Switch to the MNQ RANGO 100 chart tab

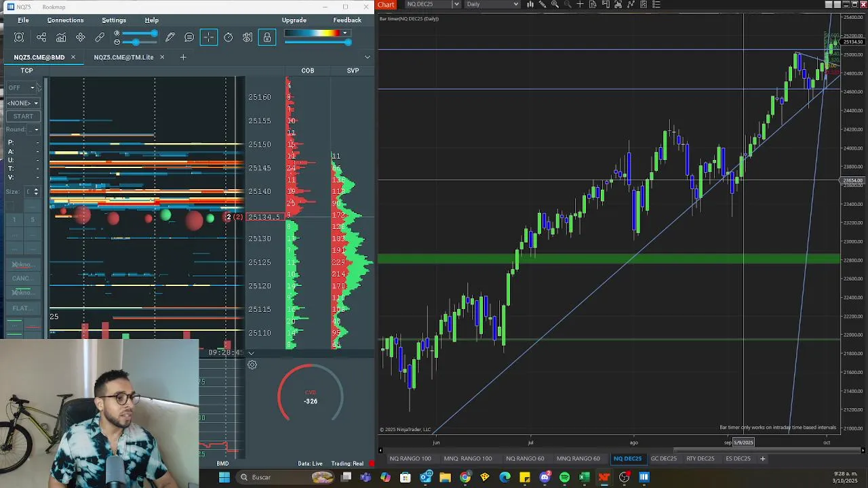pyautogui.click(x=468, y=459)
